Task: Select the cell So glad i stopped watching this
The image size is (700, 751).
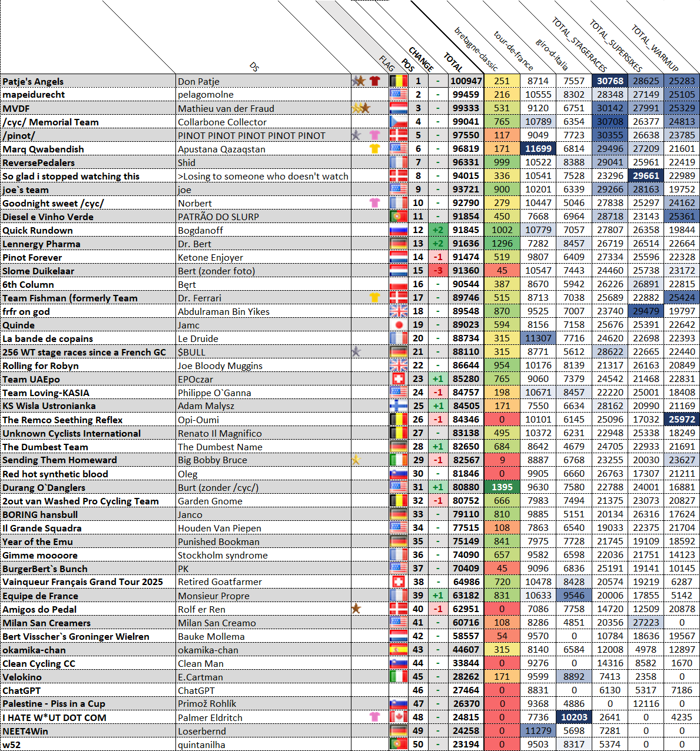Action: click(x=88, y=176)
